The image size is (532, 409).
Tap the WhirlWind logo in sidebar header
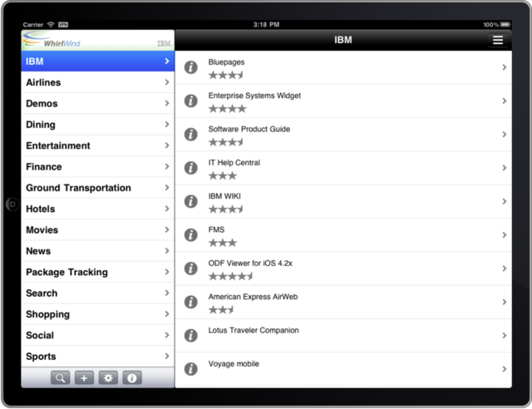click(52, 40)
